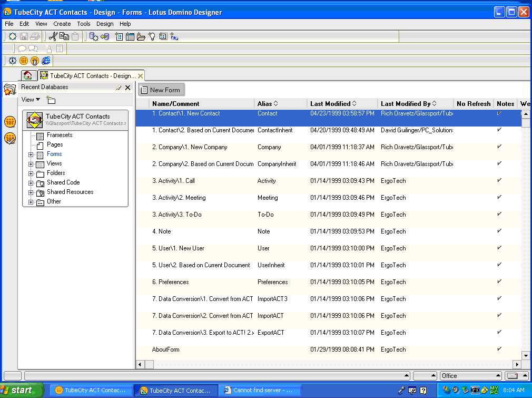Expand the Other tree node
Screen dimensions: 532x398
(x=31, y=202)
